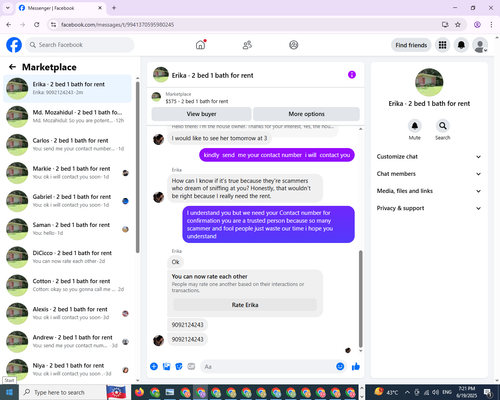Open Chrome menu three dots
The height and width of the screenshot is (400, 500).
(491, 25)
